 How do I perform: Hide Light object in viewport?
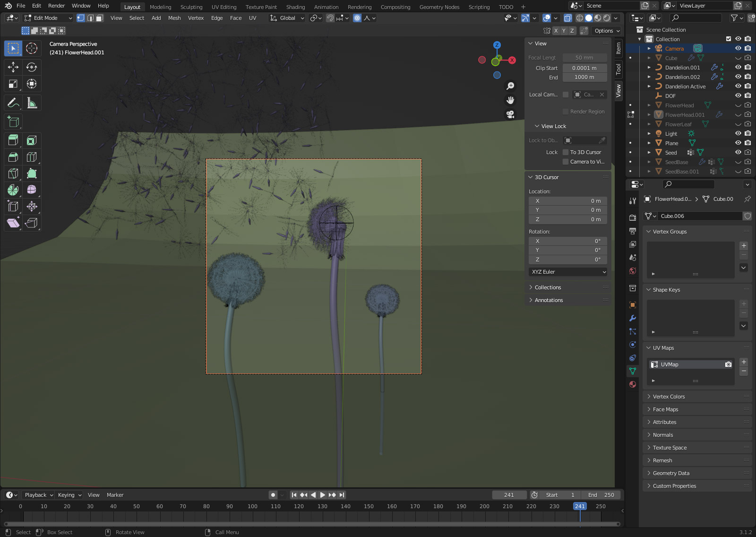(738, 133)
